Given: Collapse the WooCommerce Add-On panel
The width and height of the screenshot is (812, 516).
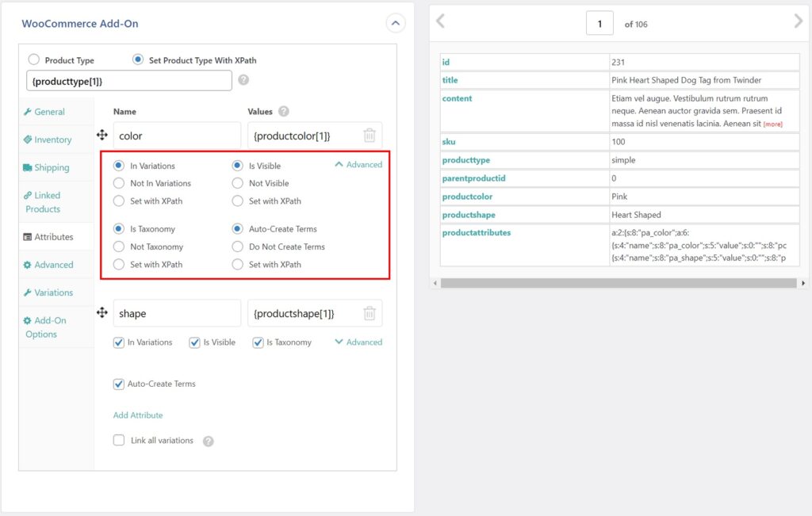Looking at the screenshot, I should click(395, 23).
